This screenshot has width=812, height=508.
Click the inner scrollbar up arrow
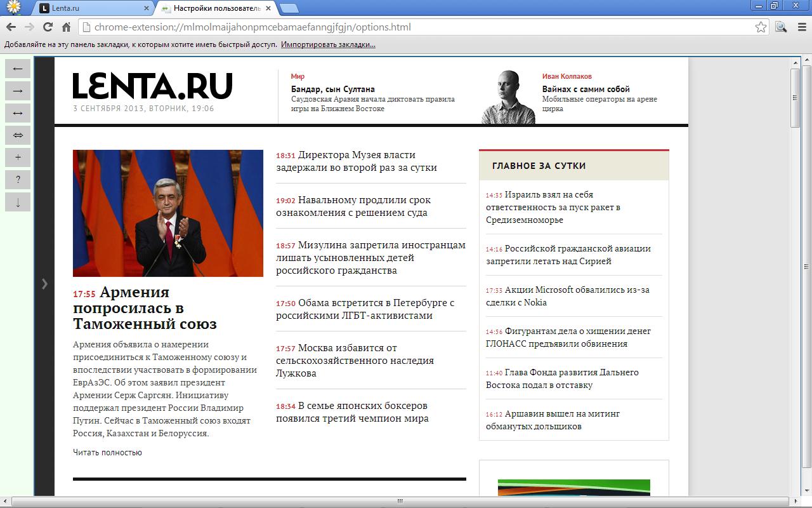point(794,62)
